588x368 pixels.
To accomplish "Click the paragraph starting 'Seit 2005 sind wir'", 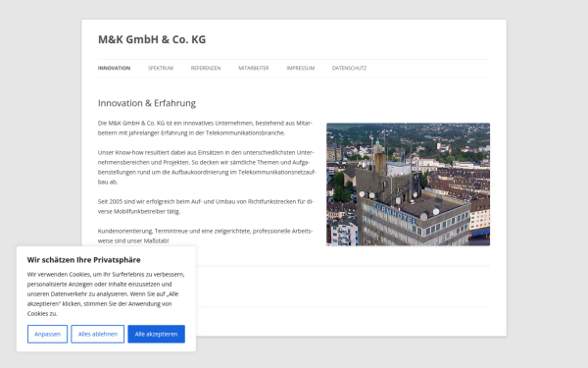I will tap(206, 206).
